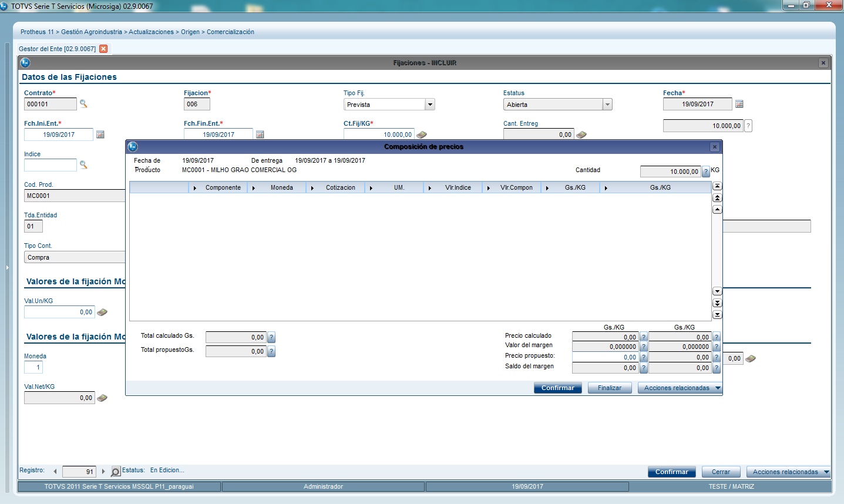Click Cerrar button

click(721, 472)
